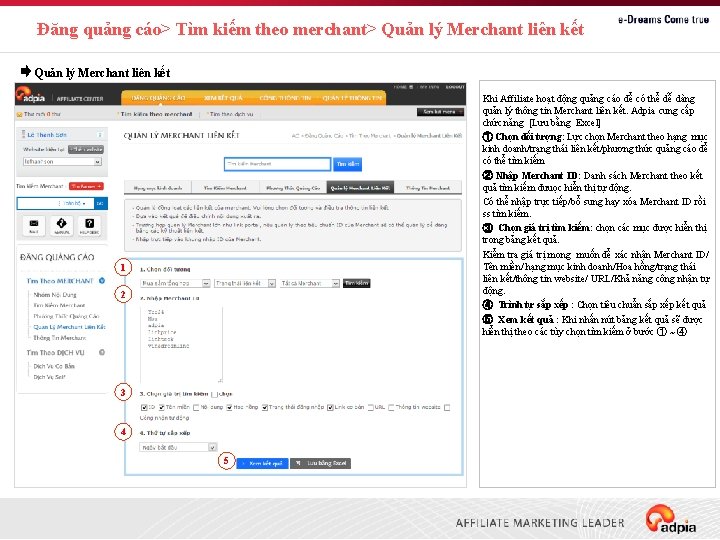Open the Mail icon in left sidebar
The height and width of the screenshot is (540, 720).
pyautogui.click(x=34, y=225)
